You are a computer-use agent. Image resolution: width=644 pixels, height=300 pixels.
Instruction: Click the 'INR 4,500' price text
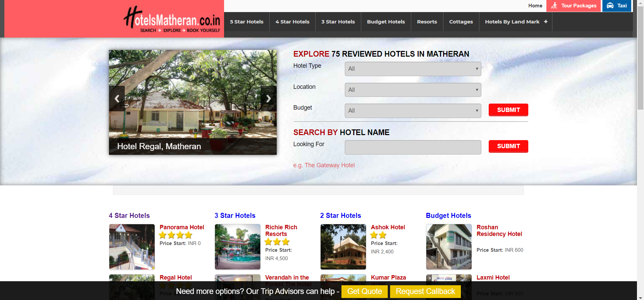click(276, 258)
